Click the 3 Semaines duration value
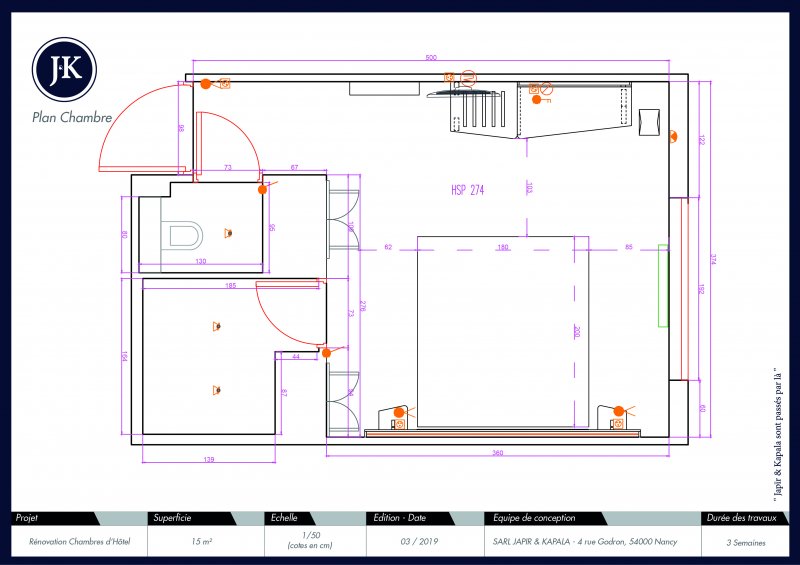The width and height of the screenshot is (800, 565). tap(749, 541)
